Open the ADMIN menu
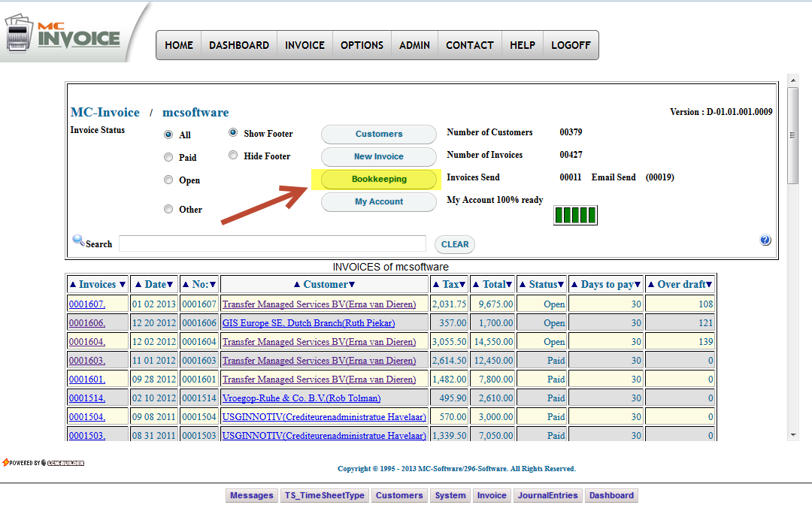The height and width of the screenshot is (505, 812). (415, 45)
